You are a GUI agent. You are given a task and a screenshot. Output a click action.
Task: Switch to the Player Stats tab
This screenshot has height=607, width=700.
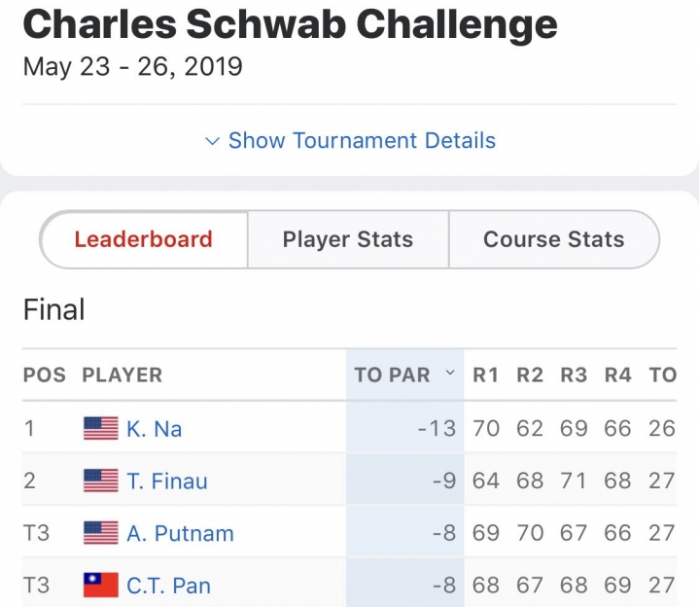tap(348, 239)
